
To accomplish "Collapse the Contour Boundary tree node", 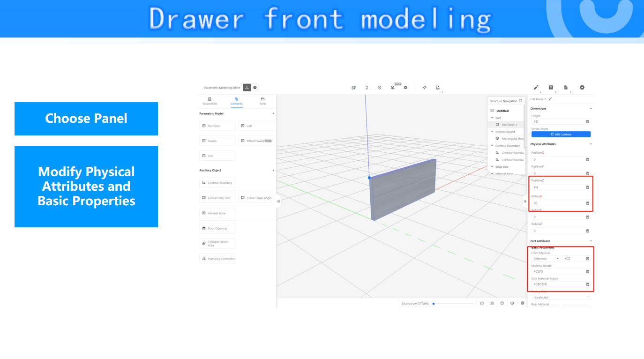I will pyautogui.click(x=492, y=146).
